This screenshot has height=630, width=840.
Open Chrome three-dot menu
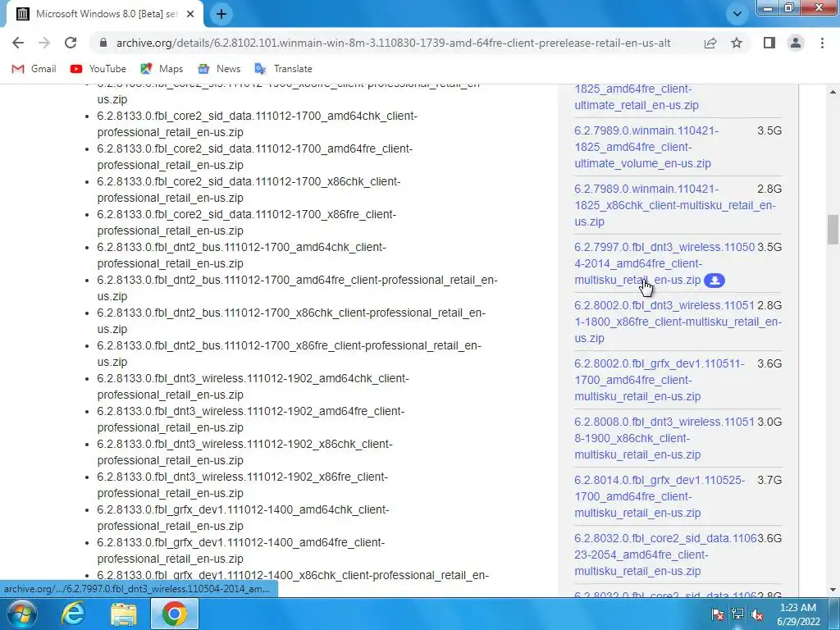point(822,43)
